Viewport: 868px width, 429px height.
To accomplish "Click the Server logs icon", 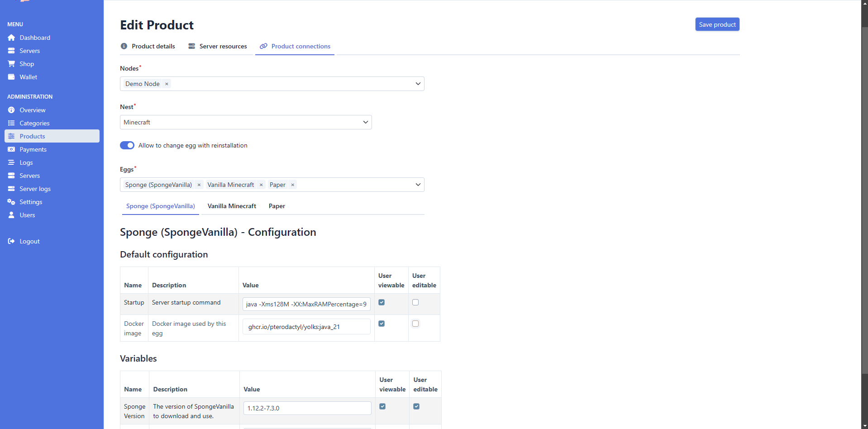I will pyautogui.click(x=11, y=189).
